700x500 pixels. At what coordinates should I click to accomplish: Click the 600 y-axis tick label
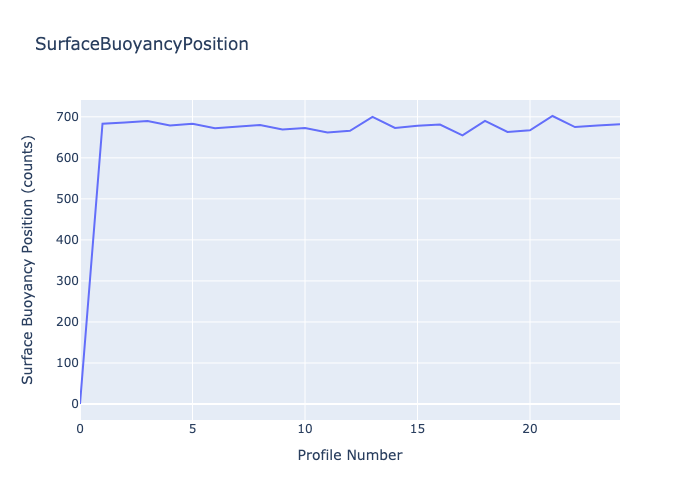coord(66,158)
